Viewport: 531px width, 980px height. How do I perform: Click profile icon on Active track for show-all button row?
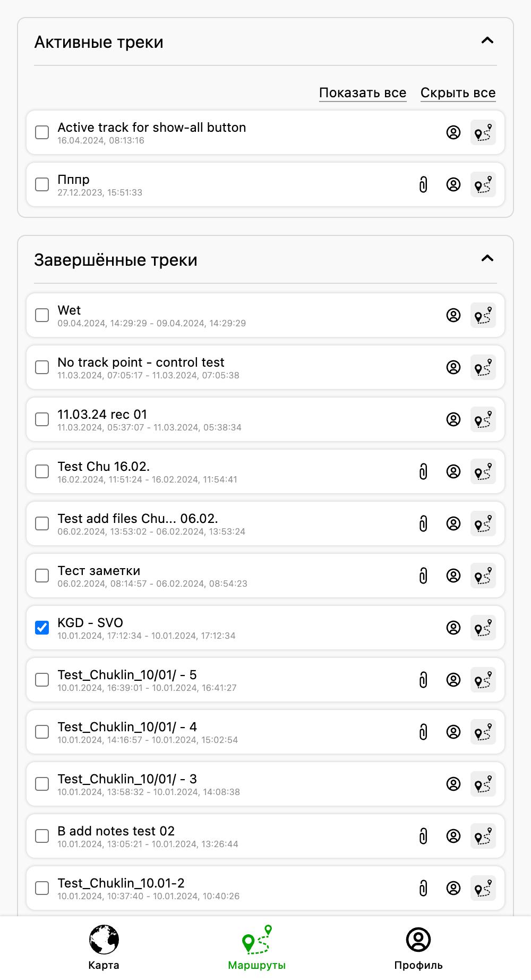[453, 132]
